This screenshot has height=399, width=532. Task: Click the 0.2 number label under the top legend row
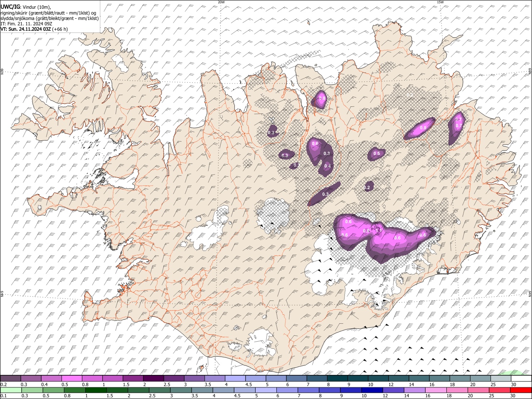[x=4, y=384]
